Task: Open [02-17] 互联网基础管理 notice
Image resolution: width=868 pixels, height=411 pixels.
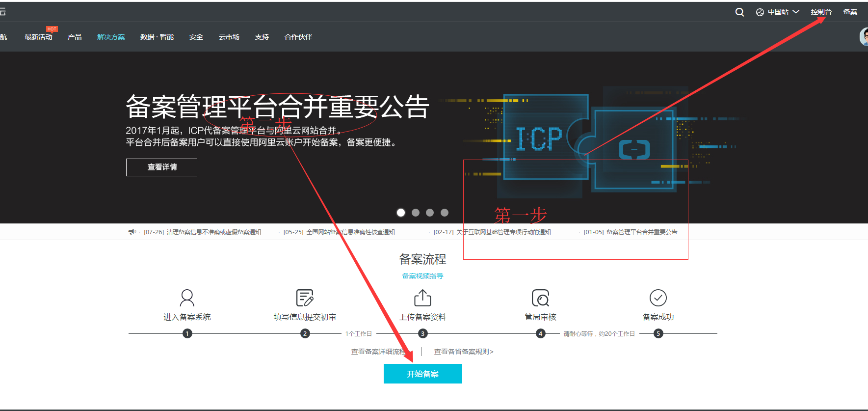Action: pos(492,232)
